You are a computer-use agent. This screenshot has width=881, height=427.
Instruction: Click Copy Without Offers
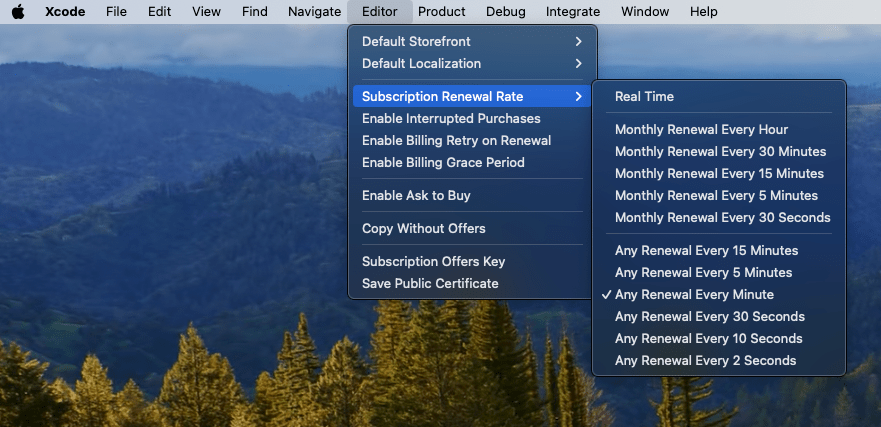click(x=423, y=229)
